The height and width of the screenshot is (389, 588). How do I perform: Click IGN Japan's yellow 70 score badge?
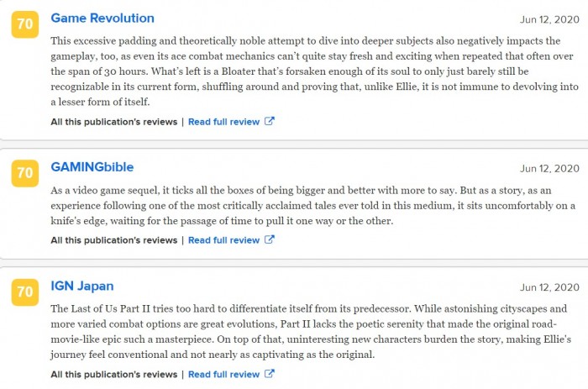tap(25, 293)
